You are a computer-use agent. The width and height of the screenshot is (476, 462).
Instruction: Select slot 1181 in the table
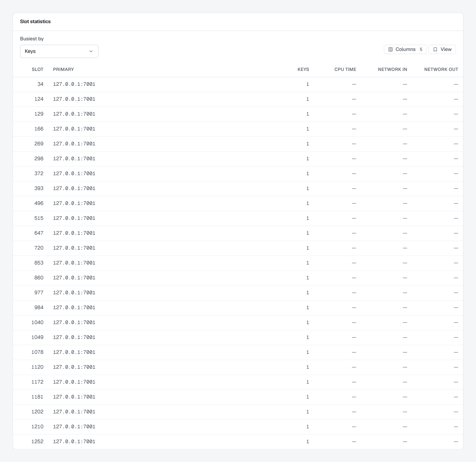pos(238,397)
